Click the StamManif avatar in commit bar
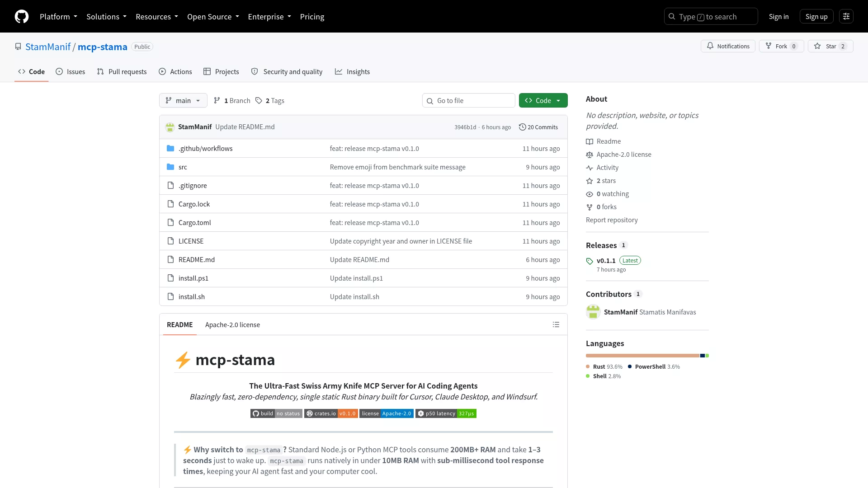This screenshot has height=488, width=868. click(x=170, y=127)
